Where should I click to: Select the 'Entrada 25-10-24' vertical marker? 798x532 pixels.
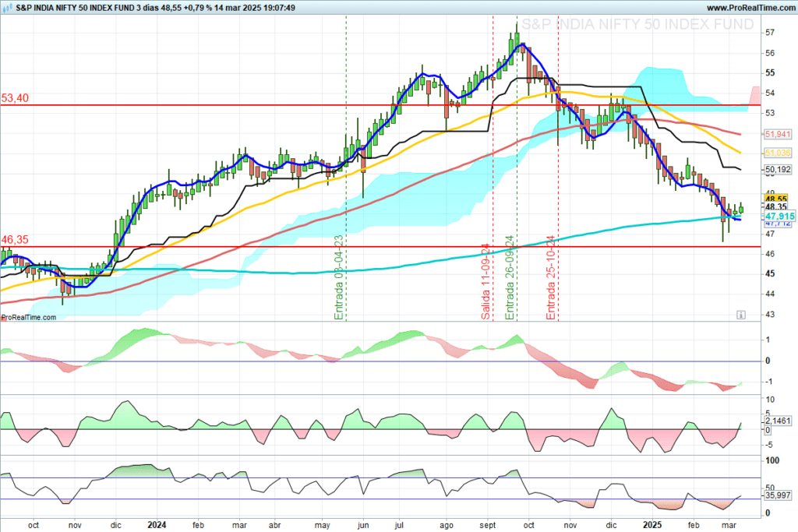551,277
